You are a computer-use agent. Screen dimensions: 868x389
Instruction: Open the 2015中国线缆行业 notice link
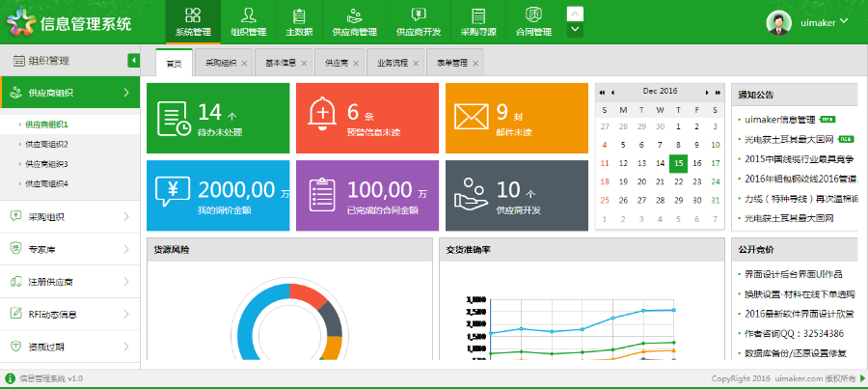tap(799, 159)
